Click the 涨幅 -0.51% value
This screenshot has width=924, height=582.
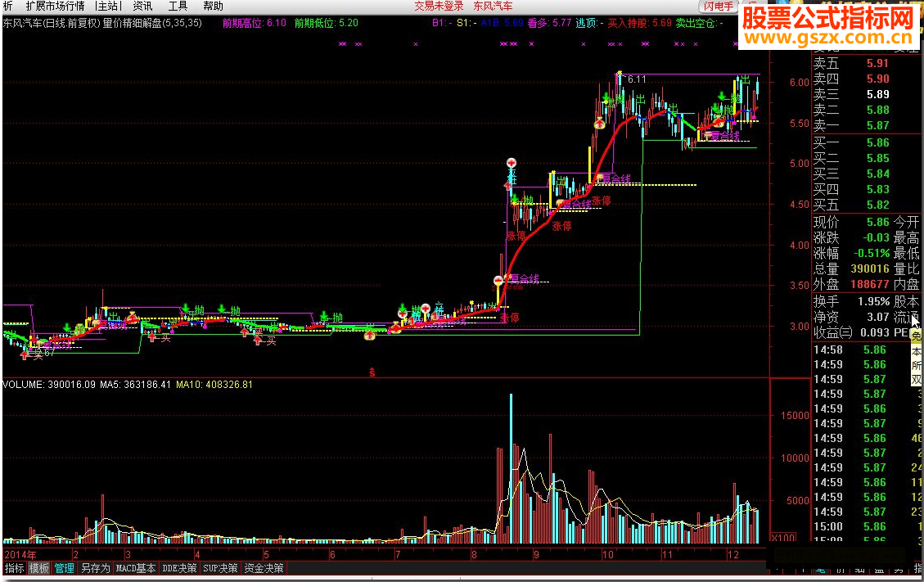872,254
